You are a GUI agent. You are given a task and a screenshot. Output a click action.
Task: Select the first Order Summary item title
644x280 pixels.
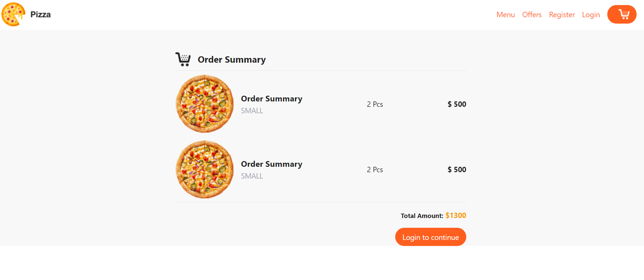pos(271,98)
